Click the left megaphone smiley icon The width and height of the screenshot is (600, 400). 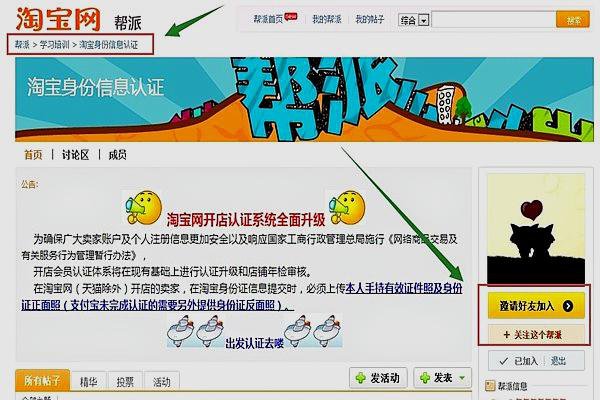(x=139, y=207)
